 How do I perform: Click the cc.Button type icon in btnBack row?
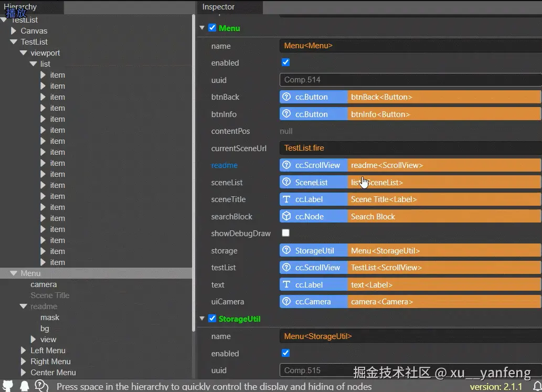(x=286, y=97)
